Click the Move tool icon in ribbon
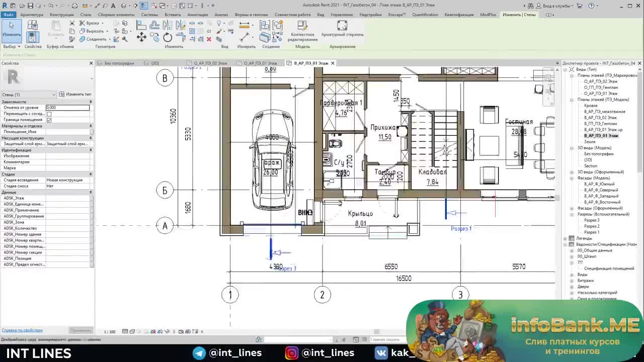Viewport: 644px width, 362px height. click(141, 37)
